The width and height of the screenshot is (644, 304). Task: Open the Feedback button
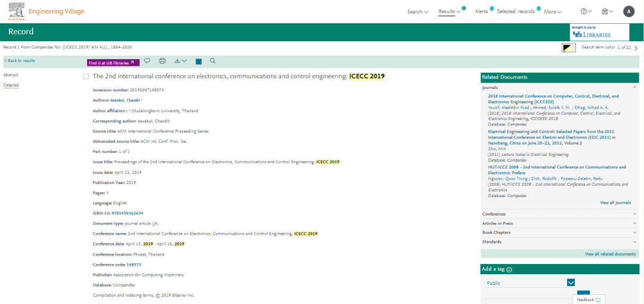[x=588, y=299]
